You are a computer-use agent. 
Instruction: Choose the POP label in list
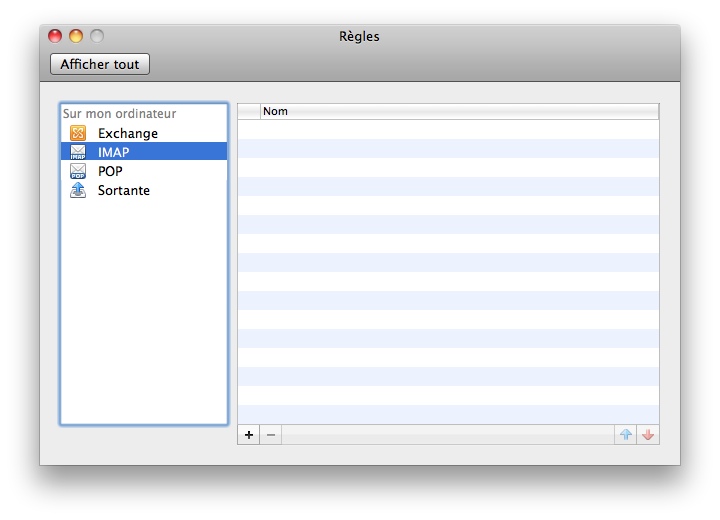[x=110, y=171]
